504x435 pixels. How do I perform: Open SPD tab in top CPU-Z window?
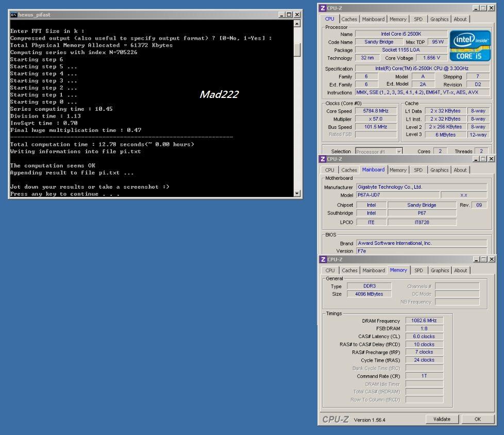pos(418,19)
